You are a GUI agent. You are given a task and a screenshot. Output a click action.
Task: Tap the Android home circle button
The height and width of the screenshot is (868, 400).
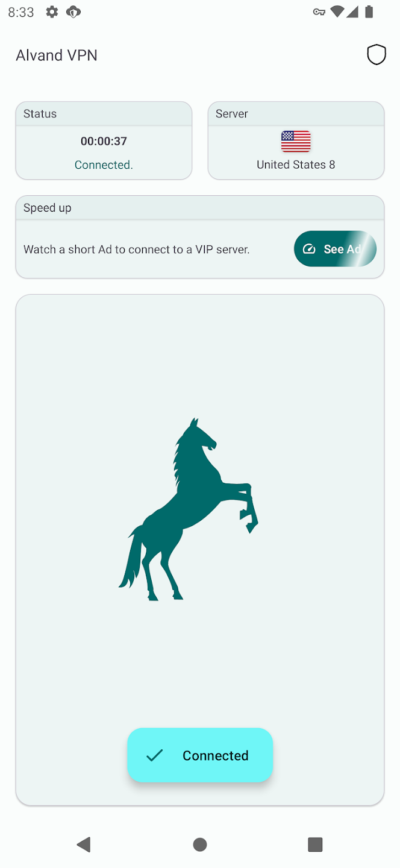pyautogui.click(x=200, y=844)
